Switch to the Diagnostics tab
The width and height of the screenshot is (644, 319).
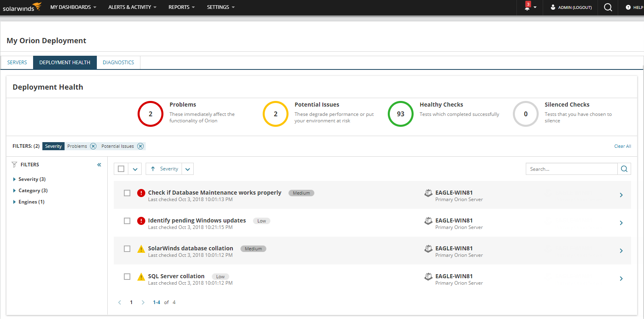click(x=118, y=63)
